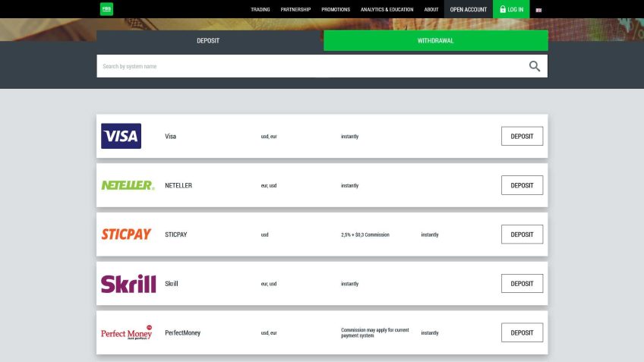644x362 pixels.
Task: Click the NETELLER logo
Action: (128, 185)
